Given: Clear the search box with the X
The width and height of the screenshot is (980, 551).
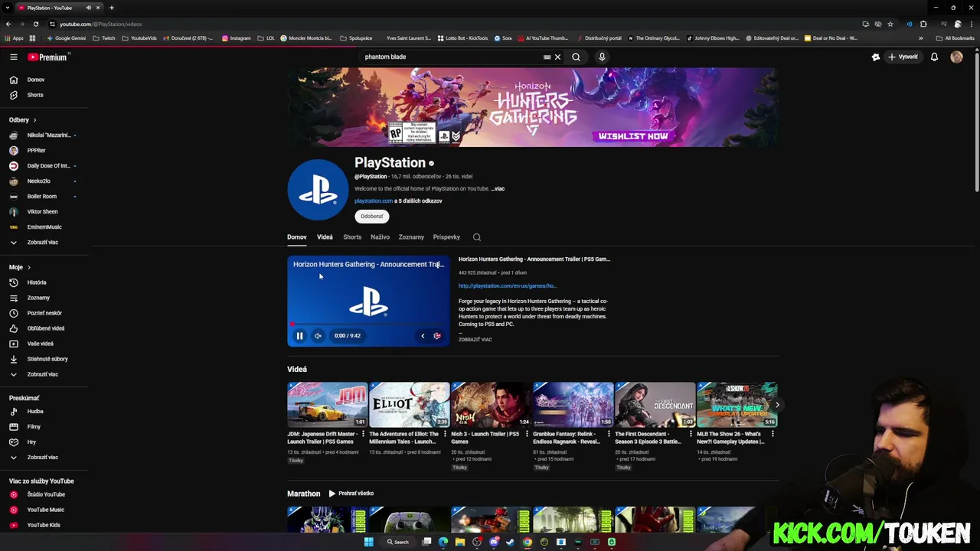Looking at the screenshot, I should click(557, 57).
